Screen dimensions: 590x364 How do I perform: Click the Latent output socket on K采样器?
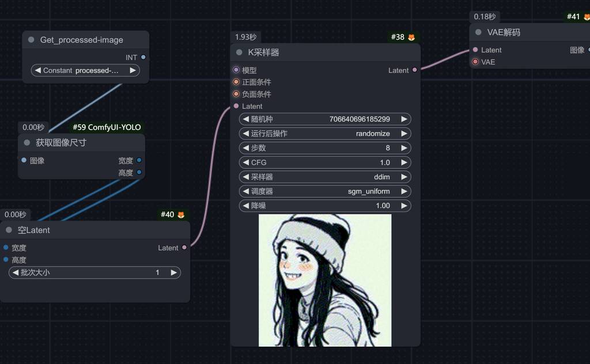[415, 70]
